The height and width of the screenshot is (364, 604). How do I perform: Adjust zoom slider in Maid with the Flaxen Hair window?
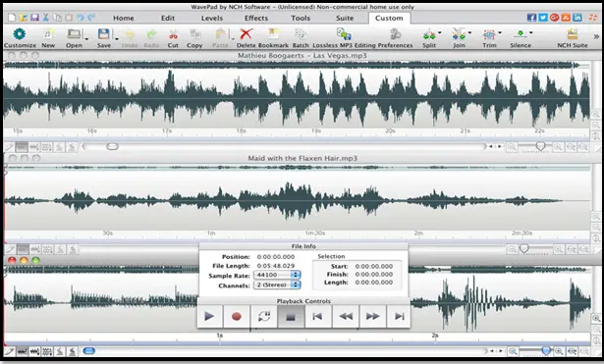[x=523, y=249]
